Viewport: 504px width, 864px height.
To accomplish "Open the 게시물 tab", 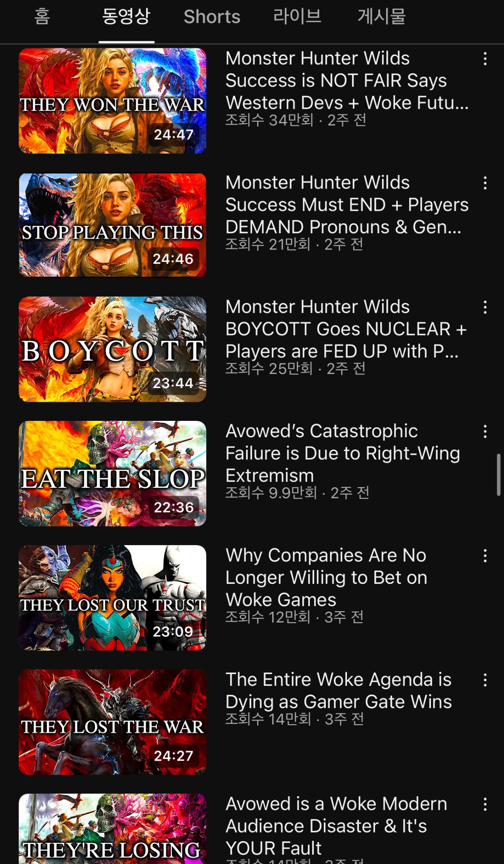I will click(x=382, y=17).
